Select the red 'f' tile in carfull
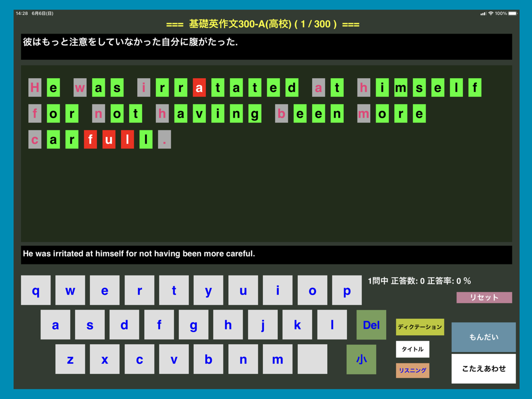Screen dimensions: 532x399 click(x=90, y=139)
